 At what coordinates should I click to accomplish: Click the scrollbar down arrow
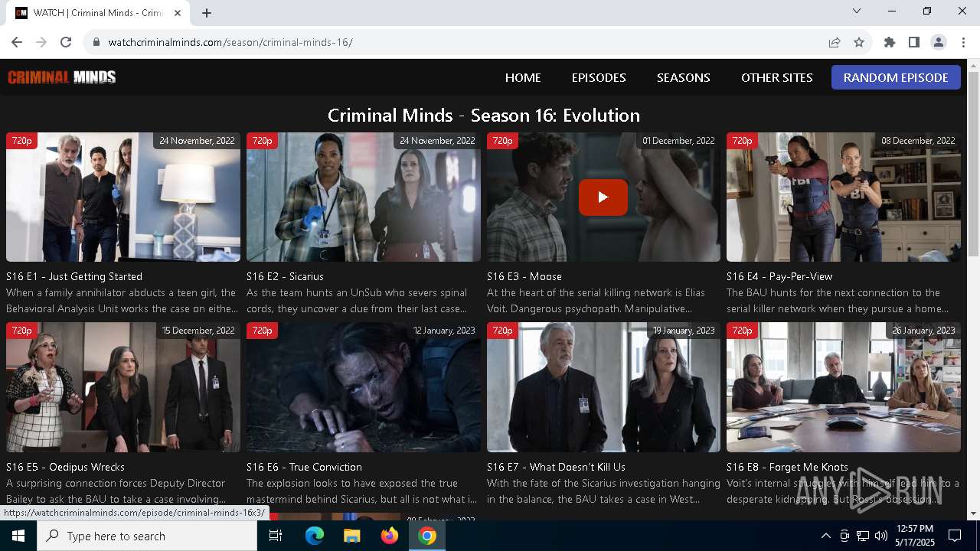[973, 514]
